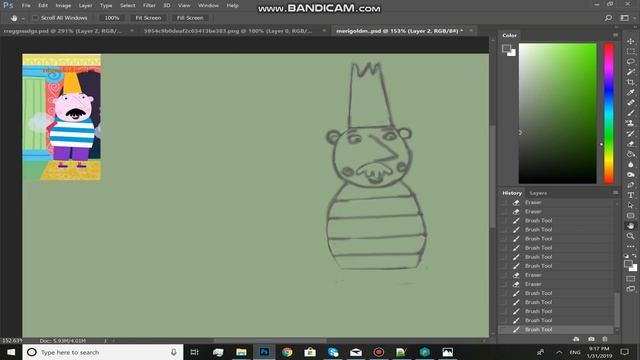Screen dimensions: 640x360
Task: Select the Brush tool in toolbar
Action: click(x=631, y=113)
